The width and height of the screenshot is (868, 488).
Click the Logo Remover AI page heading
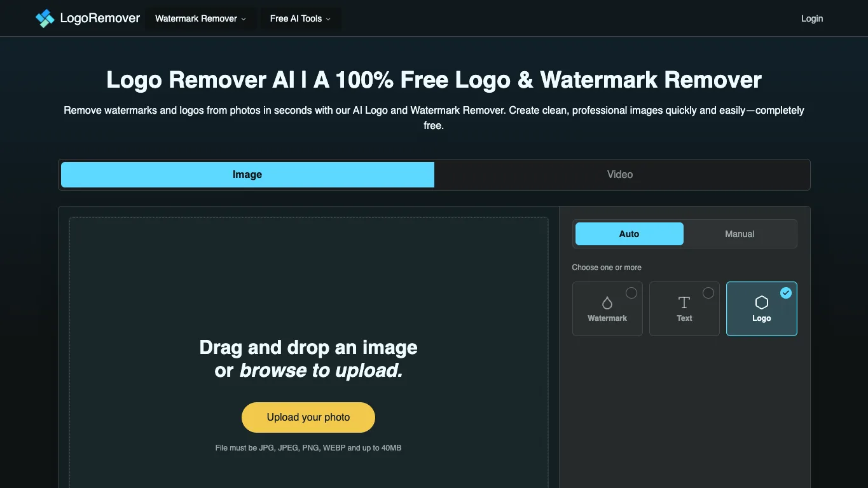coord(434,80)
